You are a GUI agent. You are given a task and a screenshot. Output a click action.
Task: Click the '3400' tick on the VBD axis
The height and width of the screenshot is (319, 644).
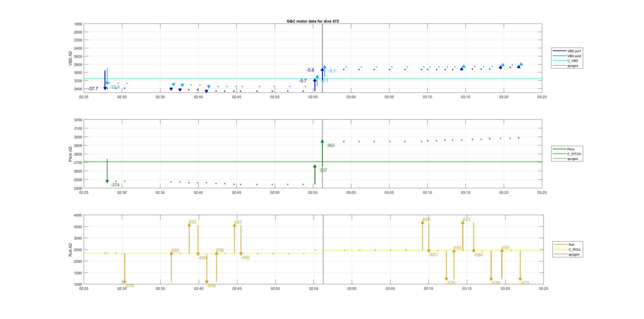click(x=78, y=89)
